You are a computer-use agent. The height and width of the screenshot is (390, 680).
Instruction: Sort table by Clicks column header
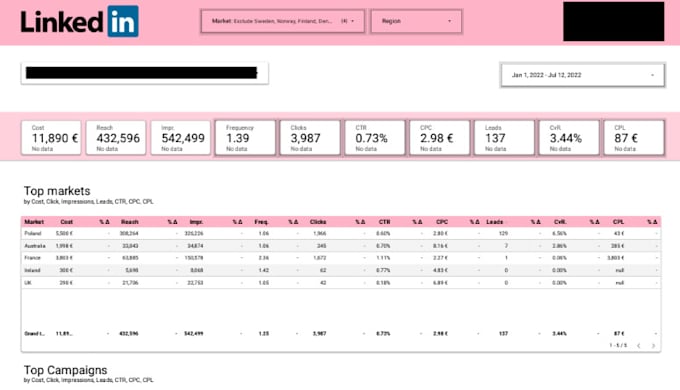coord(318,222)
